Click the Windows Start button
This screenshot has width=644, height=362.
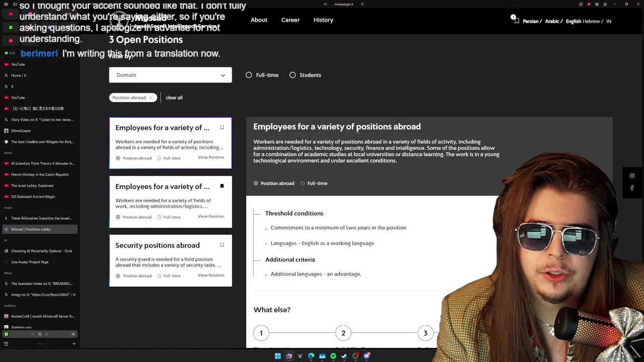[278, 356]
